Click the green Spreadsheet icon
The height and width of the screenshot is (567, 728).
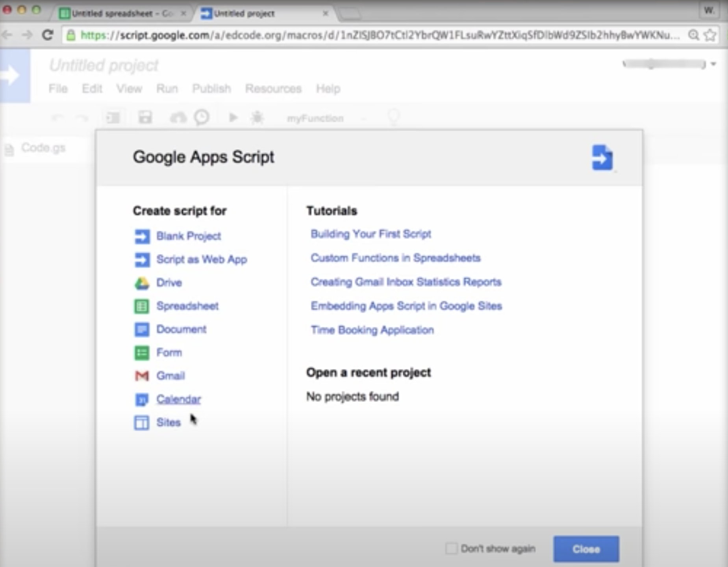tap(142, 306)
